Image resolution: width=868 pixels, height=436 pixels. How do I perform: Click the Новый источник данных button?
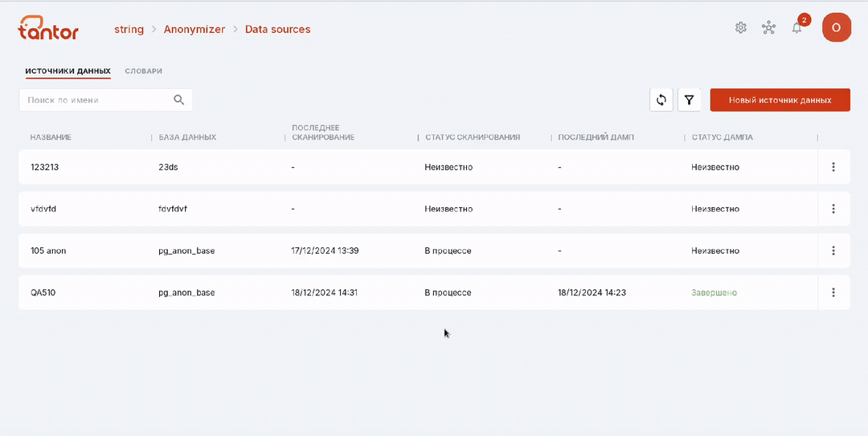pos(780,100)
